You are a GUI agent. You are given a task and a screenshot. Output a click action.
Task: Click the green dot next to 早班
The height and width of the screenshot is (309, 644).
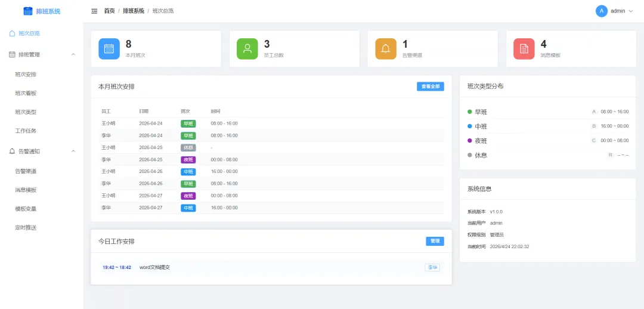(470, 112)
